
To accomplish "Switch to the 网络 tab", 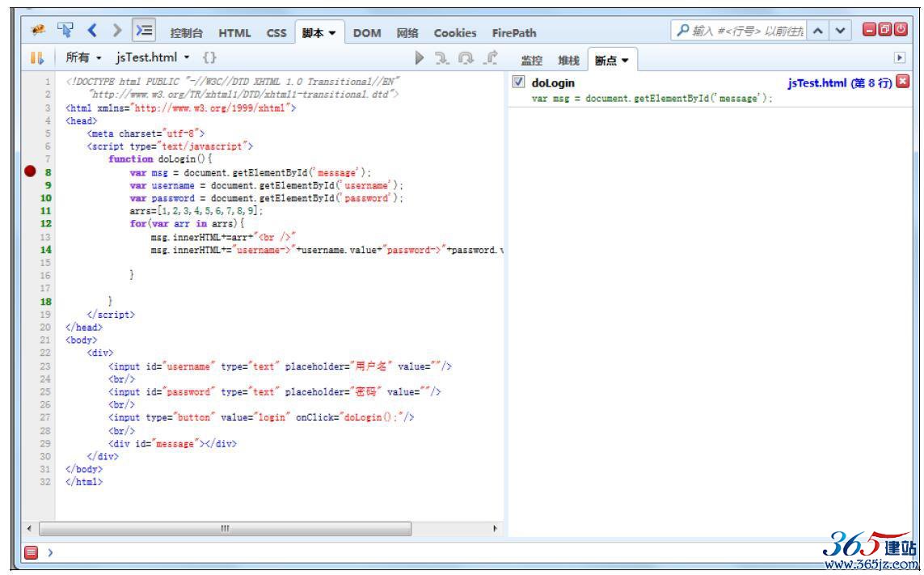I will coord(407,33).
